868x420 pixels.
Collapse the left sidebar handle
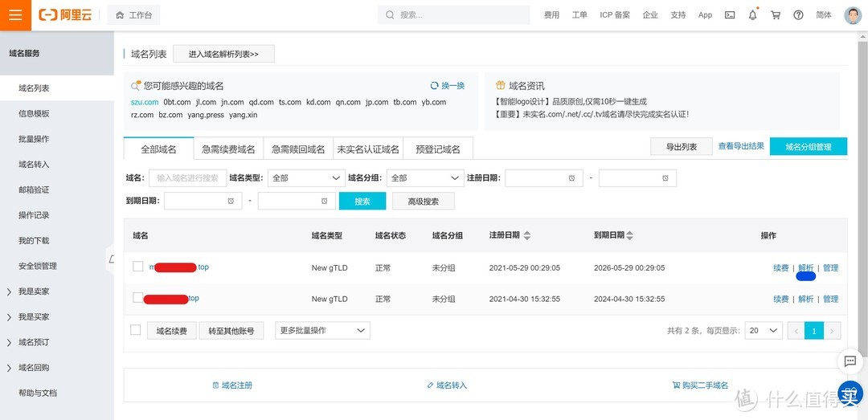pos(111,259)
